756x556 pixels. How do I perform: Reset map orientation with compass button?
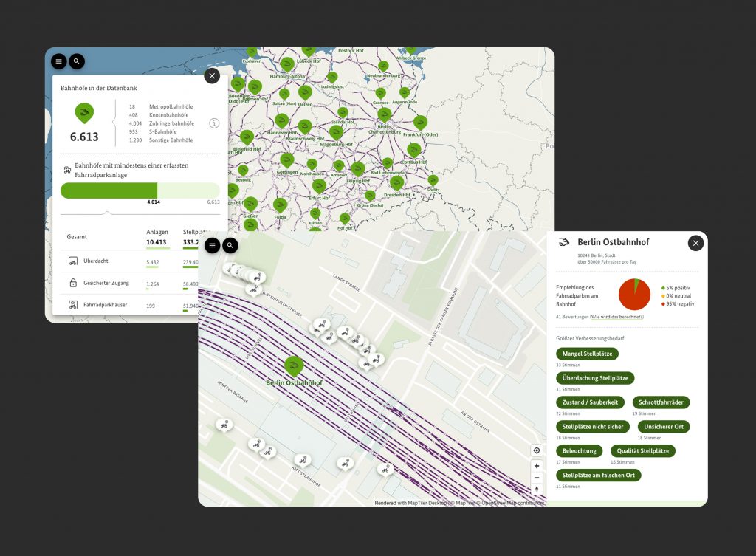[x=537, y=490]
